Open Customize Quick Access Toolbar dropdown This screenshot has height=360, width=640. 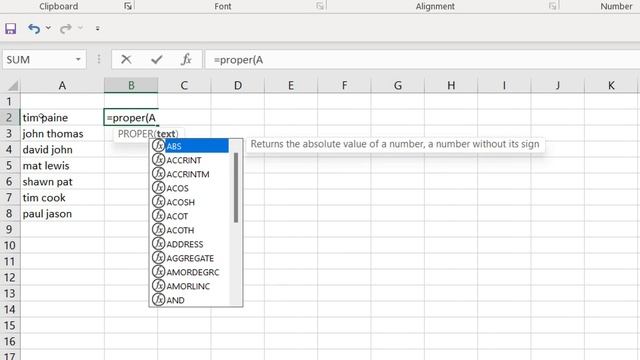[98, 28]
